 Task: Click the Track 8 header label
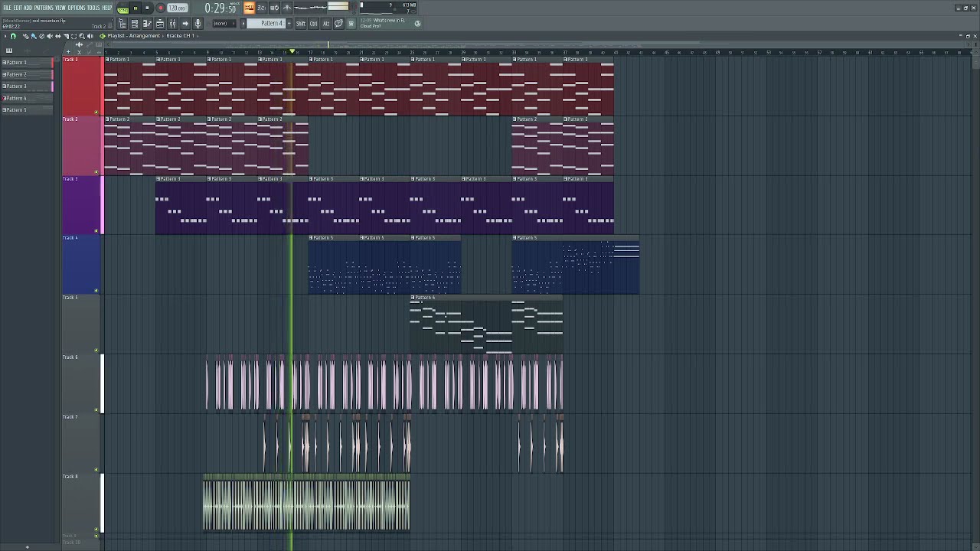pos(70,477)
